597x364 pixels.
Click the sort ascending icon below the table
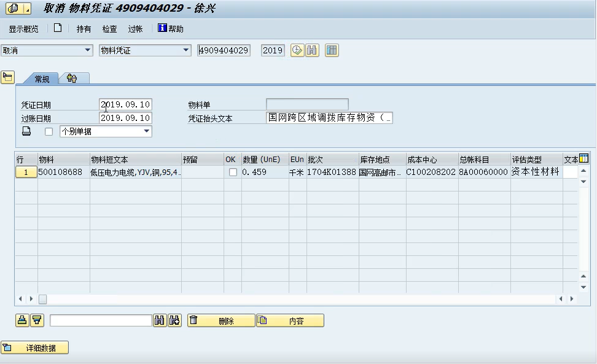[22, 320]
